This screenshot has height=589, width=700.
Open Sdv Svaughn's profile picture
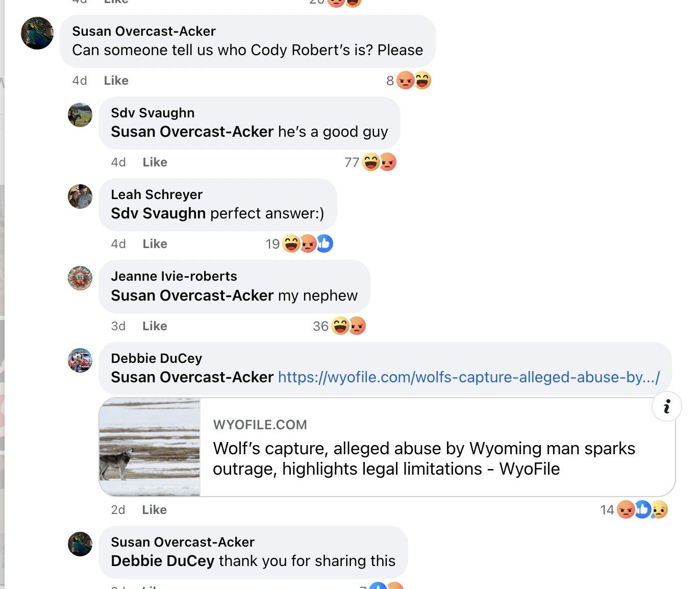pyautogui.click(x=80, y=115)
